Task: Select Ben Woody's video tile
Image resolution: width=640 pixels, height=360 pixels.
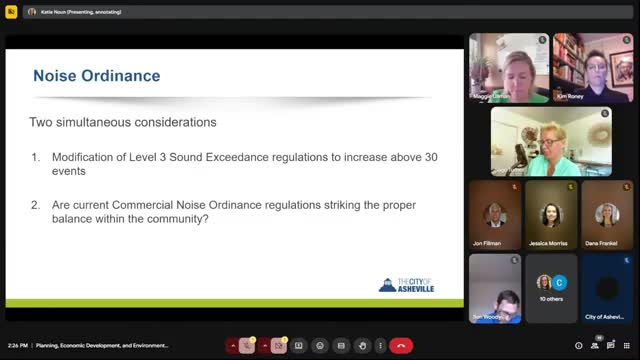Action: coord(495,289)
